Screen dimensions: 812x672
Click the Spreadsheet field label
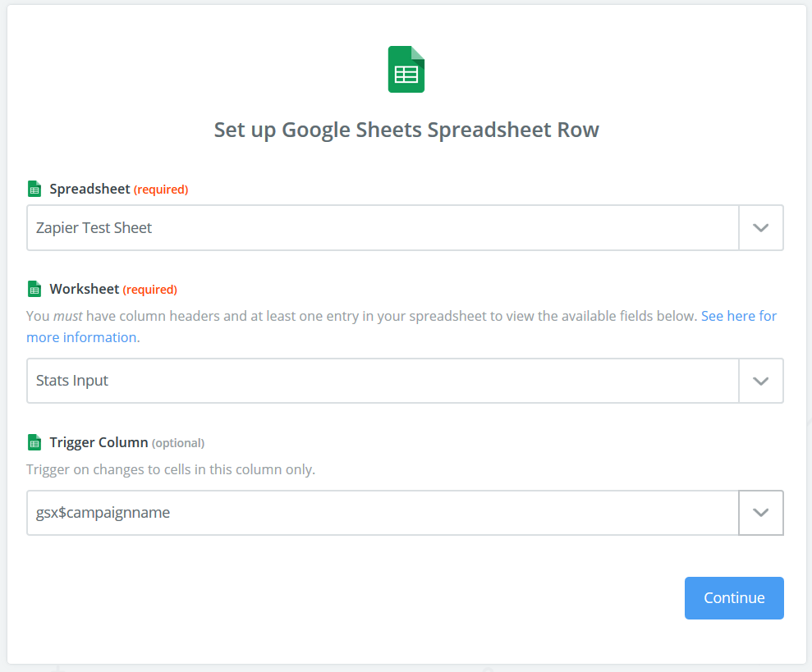[x=89, y=190]
